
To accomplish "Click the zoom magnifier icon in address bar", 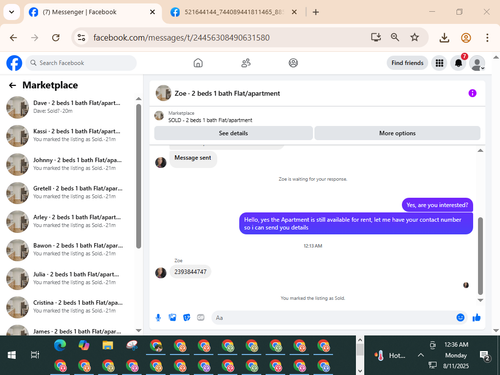I will point(395,37).
